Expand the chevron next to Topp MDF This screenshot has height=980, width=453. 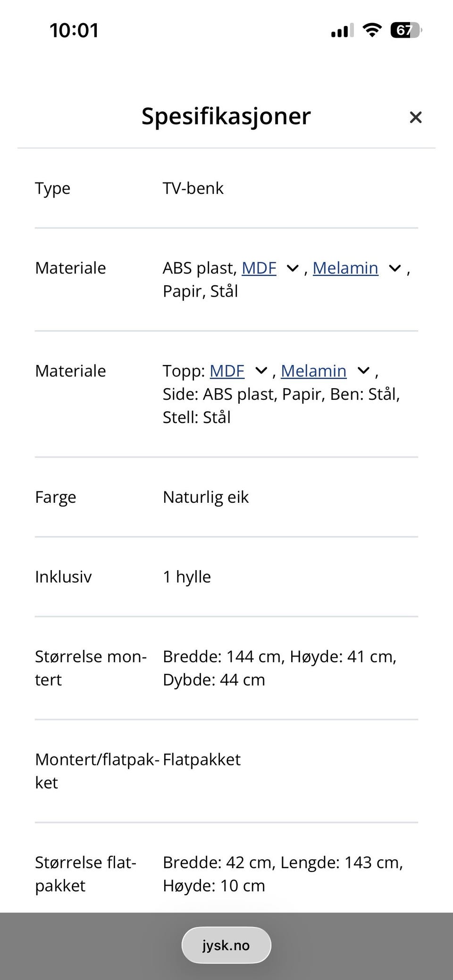click(261, 371)
